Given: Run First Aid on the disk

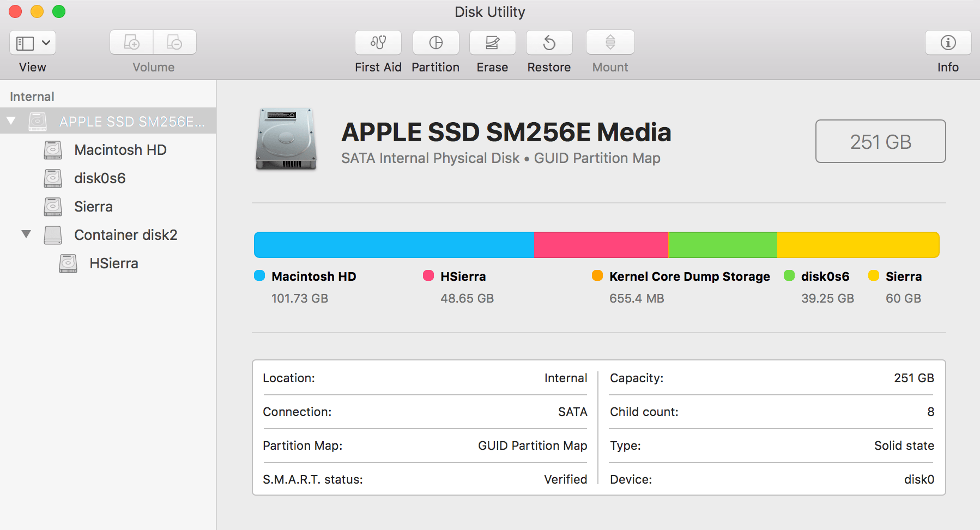Looking at the screenshot, I should [378, 43].
